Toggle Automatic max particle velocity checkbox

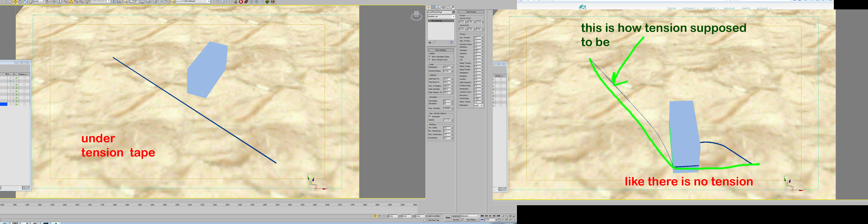430,116
